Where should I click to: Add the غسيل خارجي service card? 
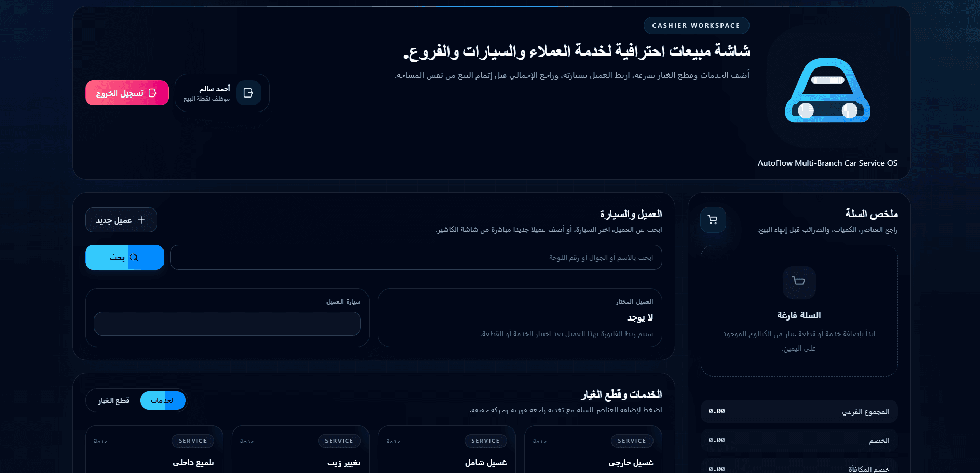coord(593,449)
